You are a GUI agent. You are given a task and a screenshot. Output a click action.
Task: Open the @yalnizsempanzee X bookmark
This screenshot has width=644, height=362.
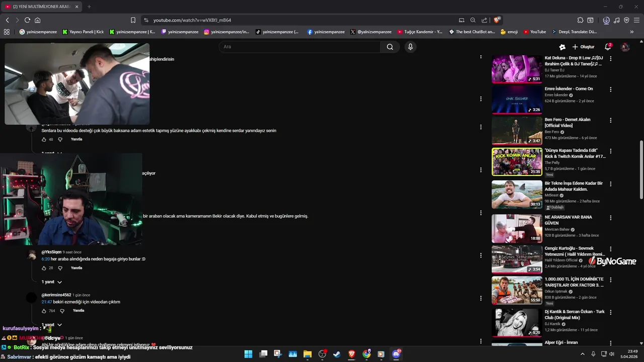tap(371, 32)
